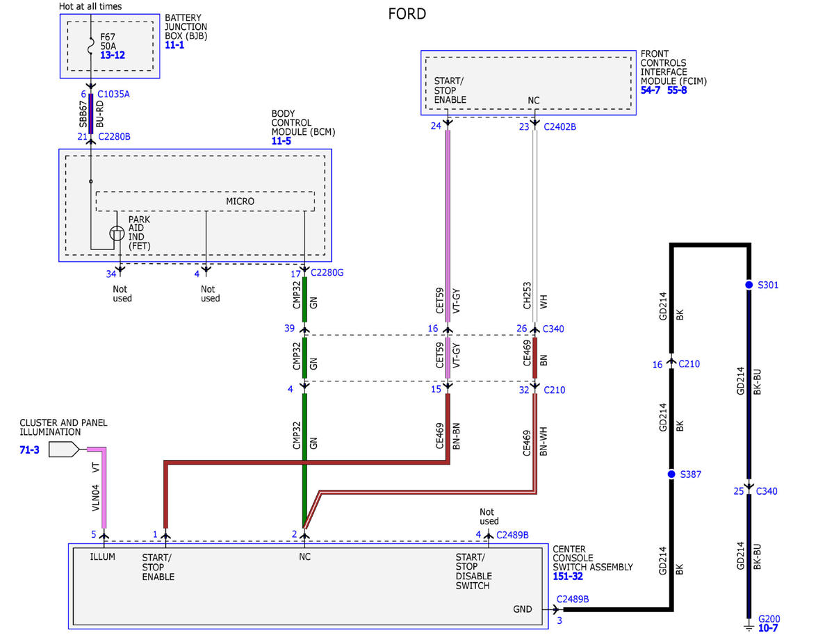Open ground G200 reference 10-7

click(767, 628)
